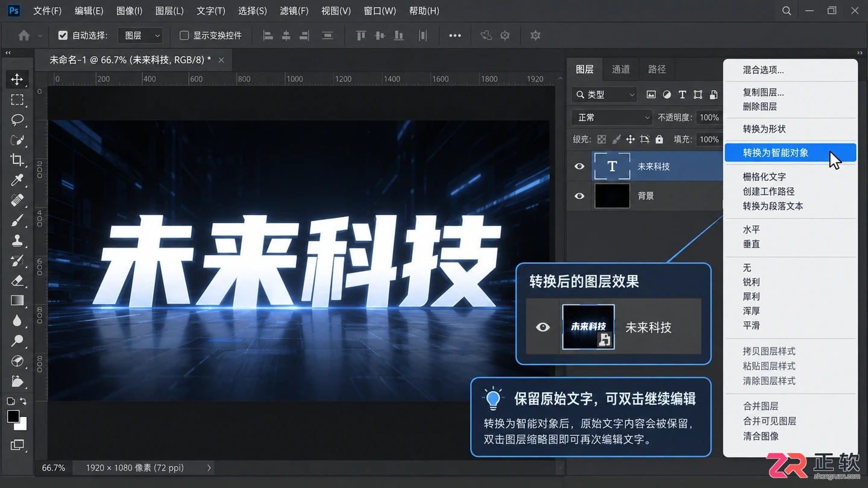Close the 未命名-1 document tab
Viewport: 868px width, 488px height.
point(221,60)
